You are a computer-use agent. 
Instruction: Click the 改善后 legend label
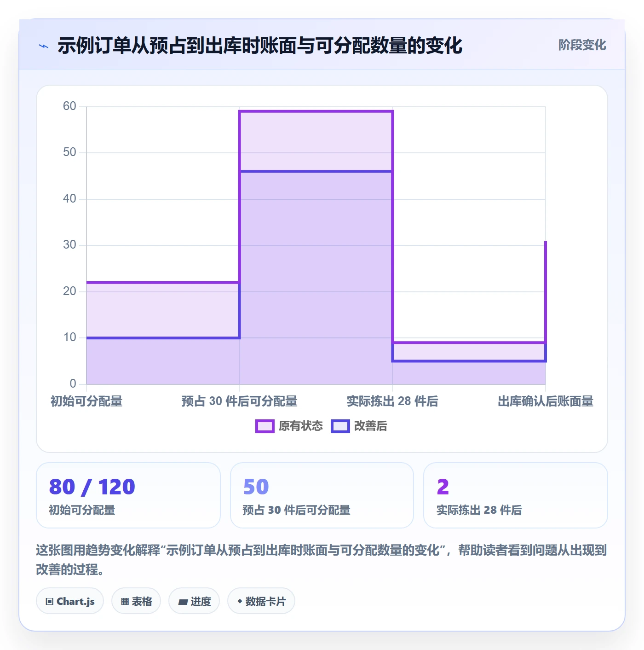(371, 426)
